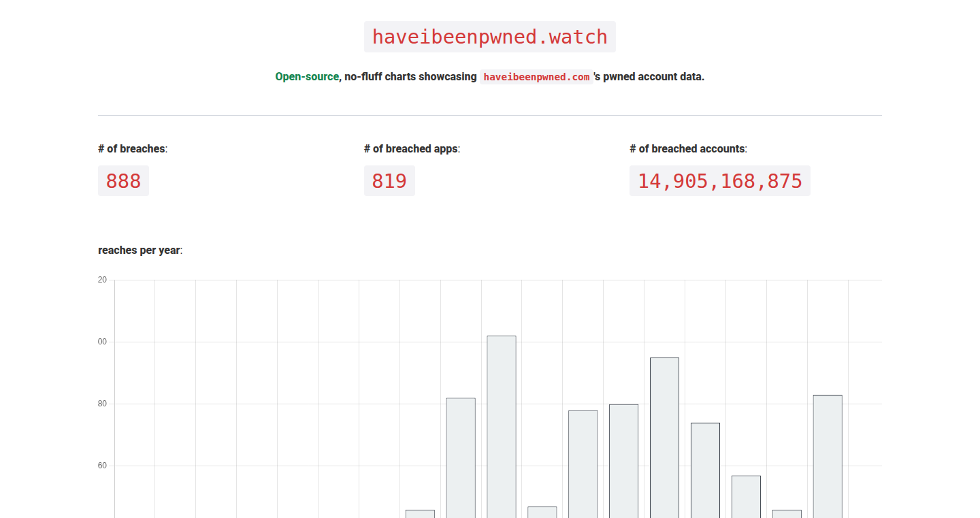Click the y-axis label 80
This screenshot has height=518, width=980.
click(x=103, y=404)
